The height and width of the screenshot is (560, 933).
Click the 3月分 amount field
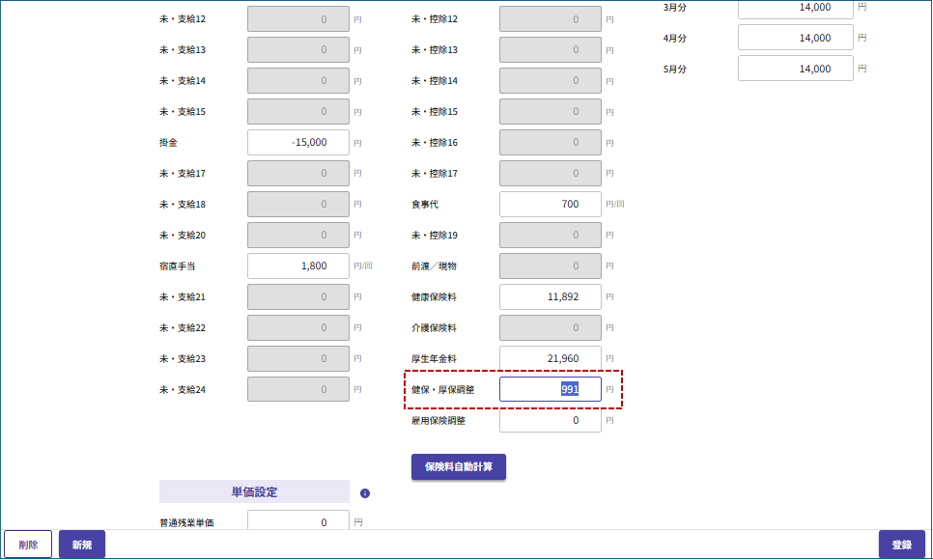(795, 8)
